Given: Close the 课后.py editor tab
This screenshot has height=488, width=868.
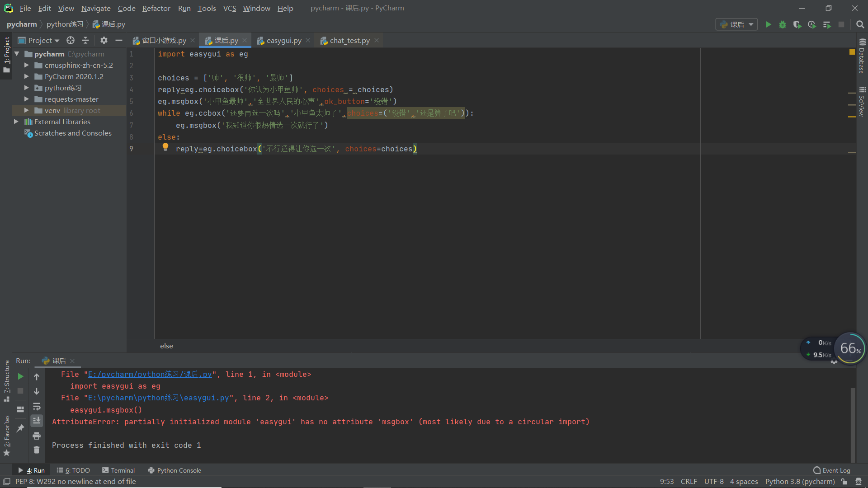Looking at the screenshot, I should 245,40.
